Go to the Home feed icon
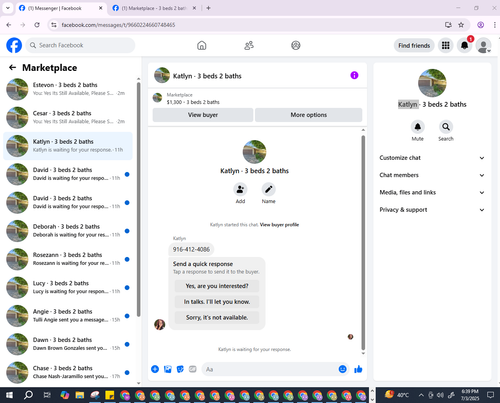 pos(202,45)
